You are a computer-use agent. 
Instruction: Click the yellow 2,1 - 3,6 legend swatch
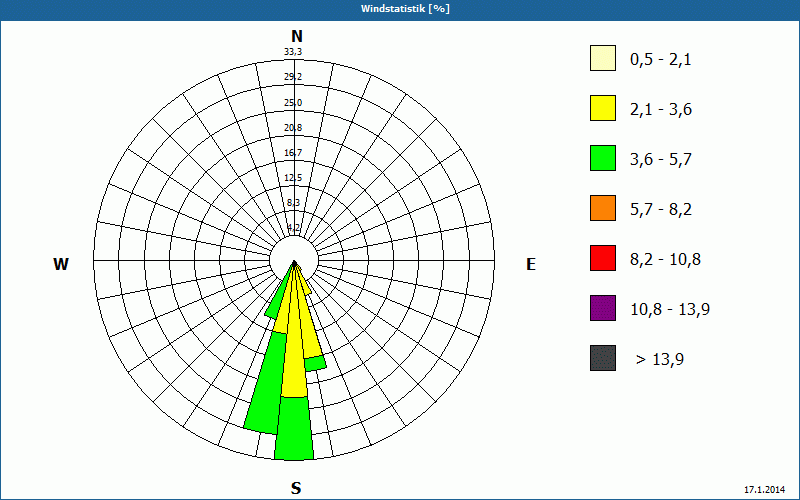(x=603, y=108)
